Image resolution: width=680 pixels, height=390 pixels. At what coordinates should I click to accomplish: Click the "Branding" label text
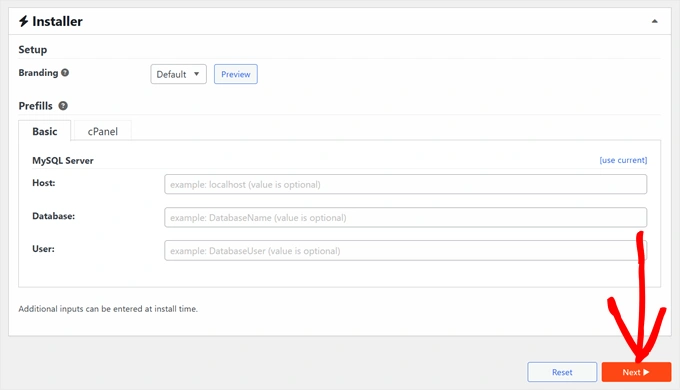38,72
